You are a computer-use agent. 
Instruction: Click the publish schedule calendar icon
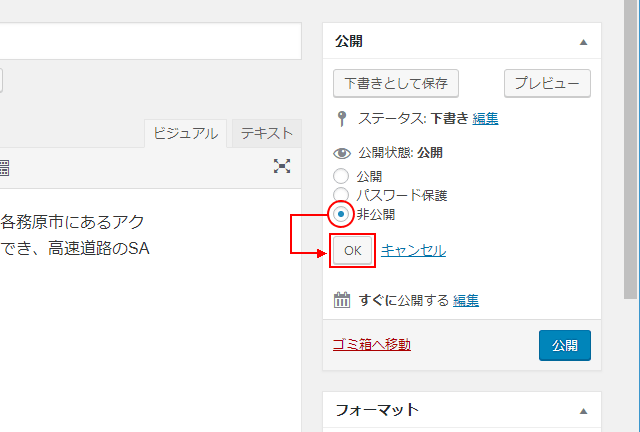341,300
